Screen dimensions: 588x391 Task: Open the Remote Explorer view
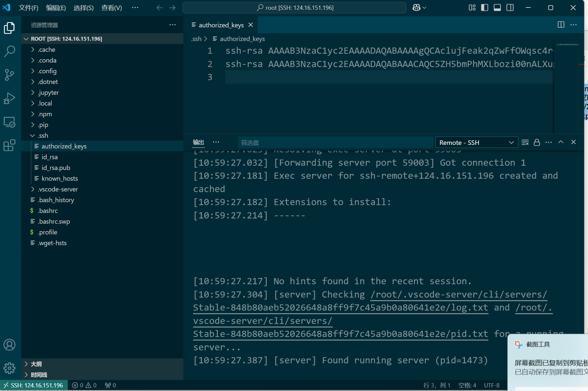[x=9, y=122]
